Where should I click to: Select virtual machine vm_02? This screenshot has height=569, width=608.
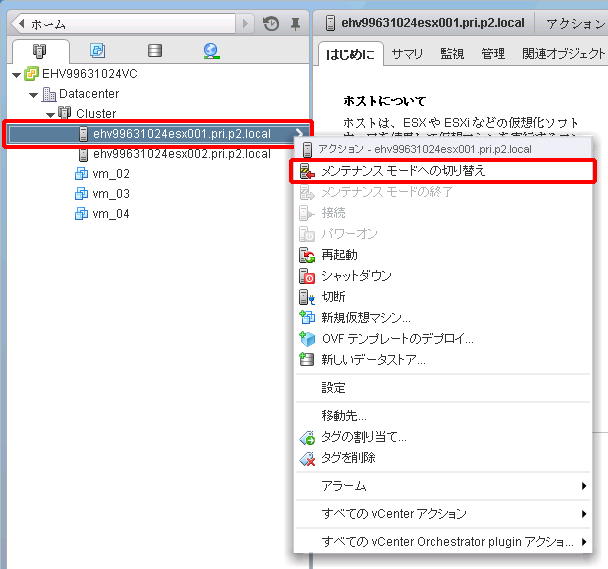tap(111, 174)
